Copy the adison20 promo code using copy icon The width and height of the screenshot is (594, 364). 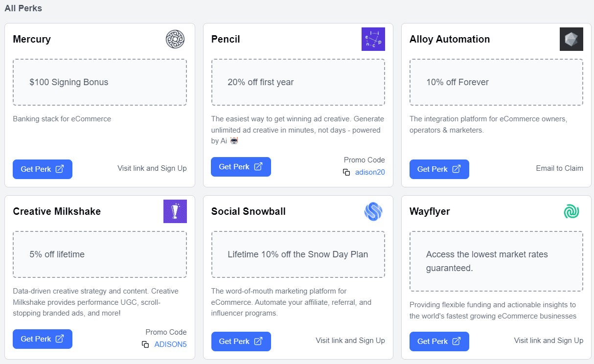[x=346, y=172]
